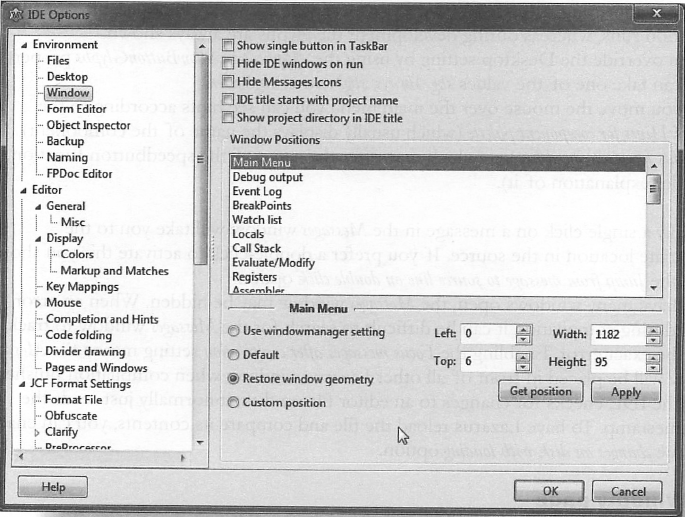Image resolution: width=685 pixels, height=517 pixels.
Task: Enable Show single button in TaskBar
Action: point(228,45)
